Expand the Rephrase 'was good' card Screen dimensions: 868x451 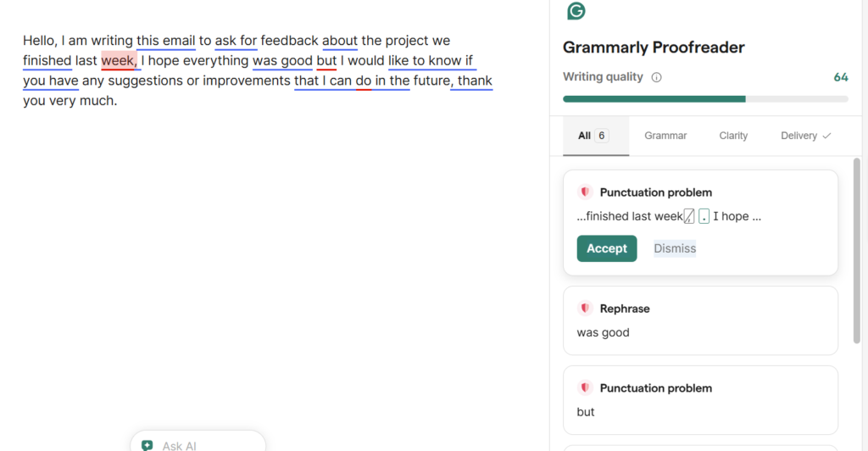(700, 320)
